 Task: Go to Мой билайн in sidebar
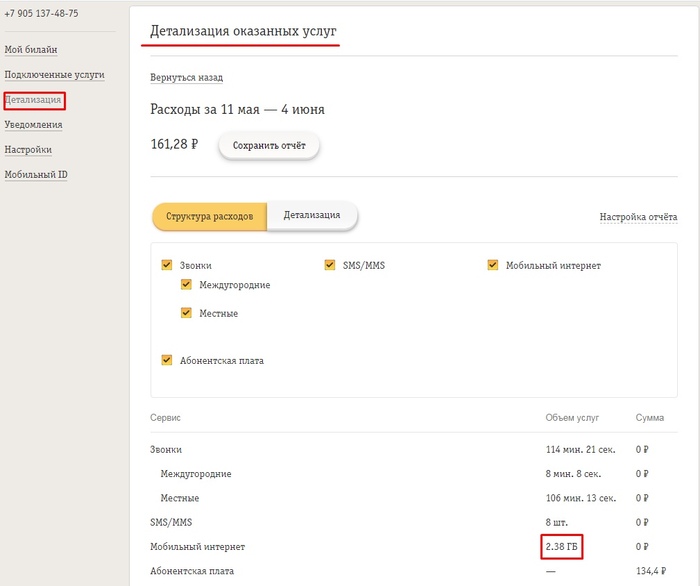[31, 49]
